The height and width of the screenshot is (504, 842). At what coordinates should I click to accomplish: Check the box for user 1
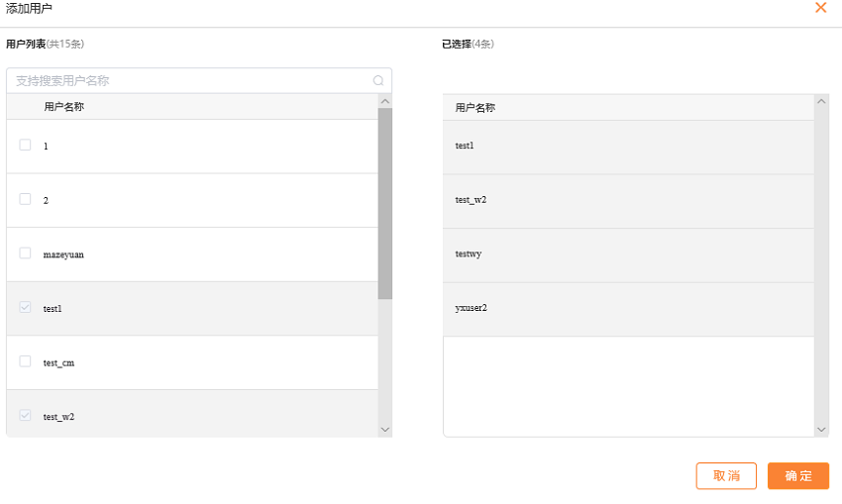(25, 145)
